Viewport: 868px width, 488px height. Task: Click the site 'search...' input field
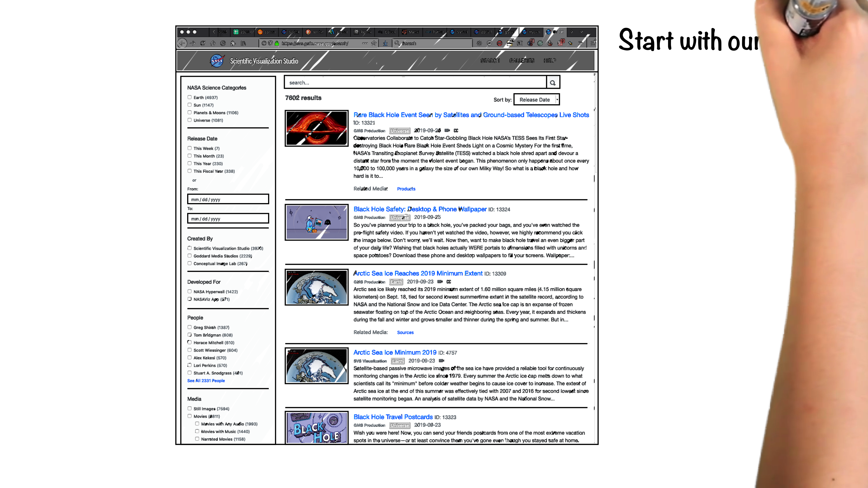point(415,82)
